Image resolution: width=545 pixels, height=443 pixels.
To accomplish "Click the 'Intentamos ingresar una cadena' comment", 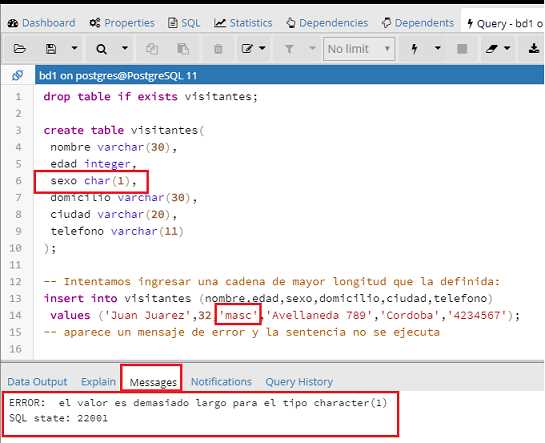I will click(x=271, y=281).
